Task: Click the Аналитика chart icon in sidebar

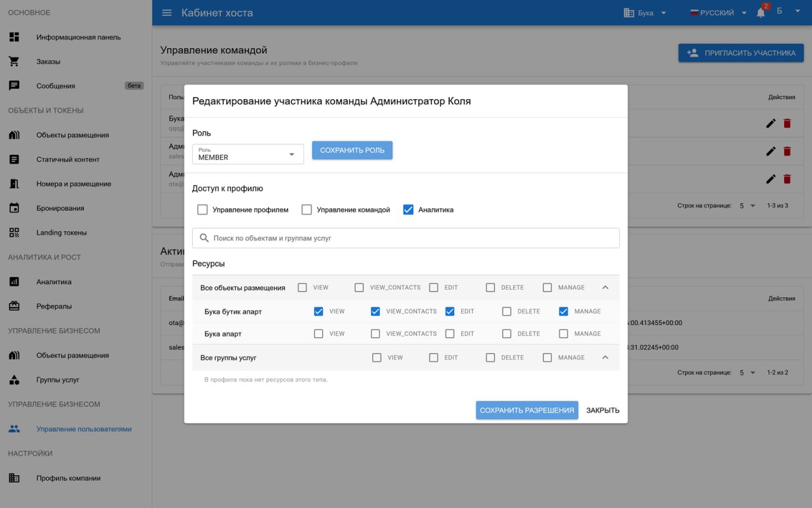Action: (x=14, y=281)
